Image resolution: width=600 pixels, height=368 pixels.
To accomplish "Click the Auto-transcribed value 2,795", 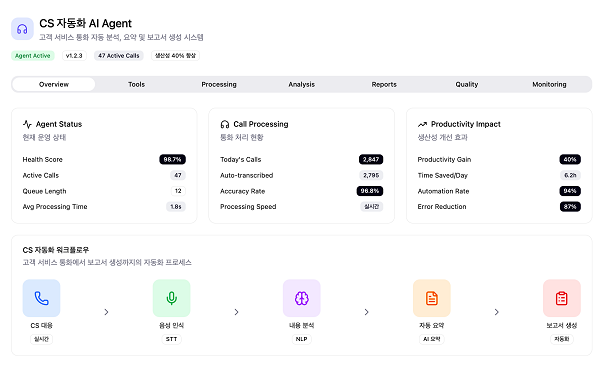I will coord(371,175).
